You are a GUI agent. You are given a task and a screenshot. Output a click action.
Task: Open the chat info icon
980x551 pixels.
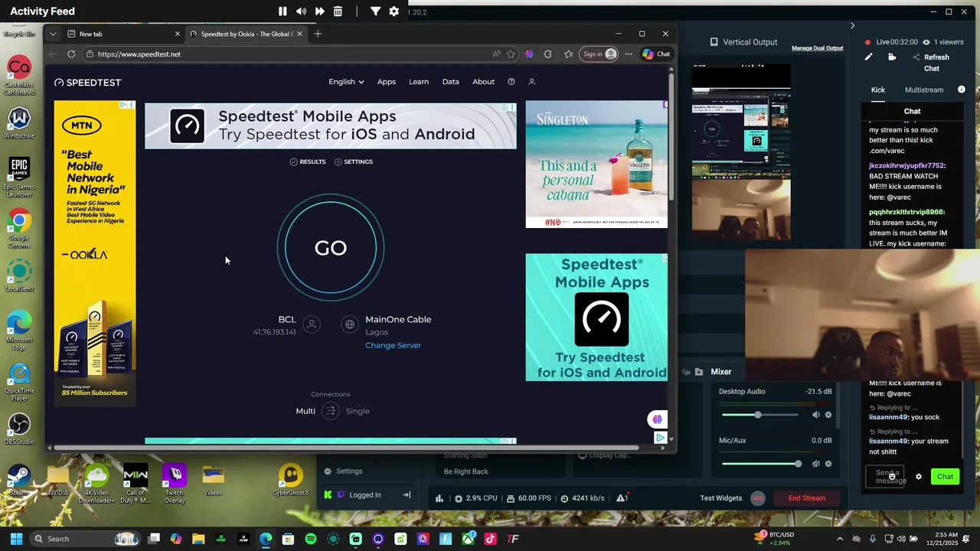[962, 90]
